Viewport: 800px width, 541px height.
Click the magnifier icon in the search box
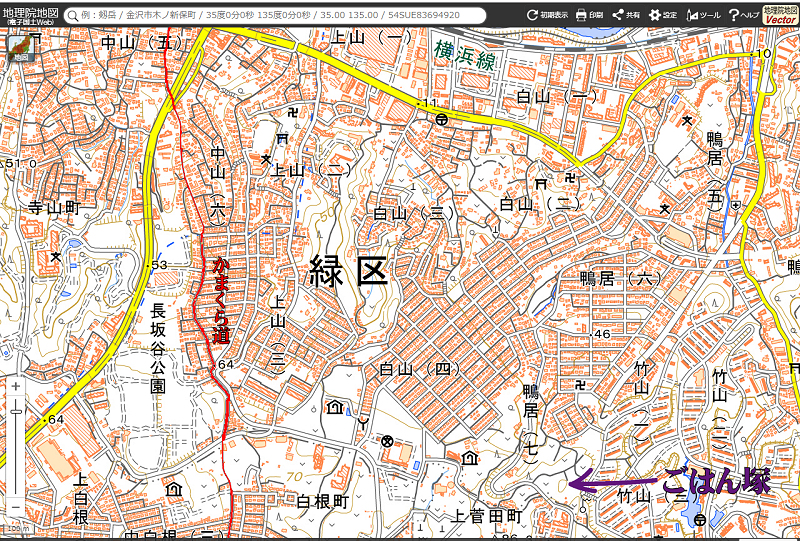tap(73, 15)
